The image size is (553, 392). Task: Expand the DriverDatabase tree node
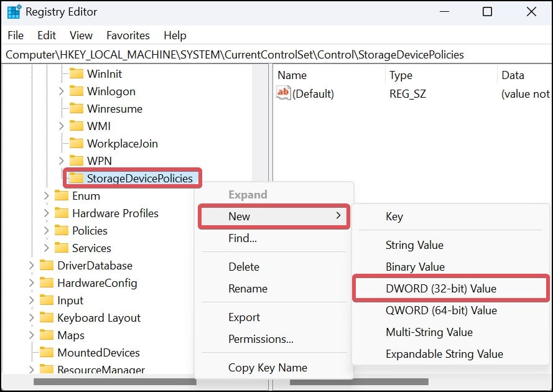click(31, 265)
